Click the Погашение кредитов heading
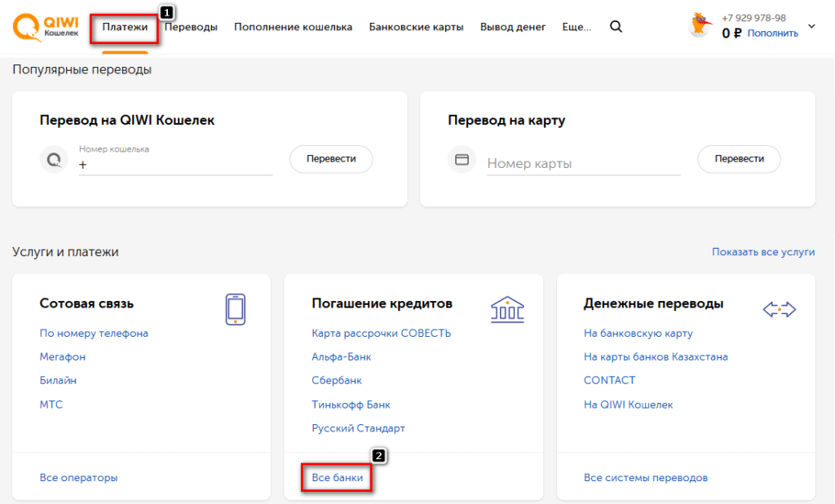The width and height of the screenshot is (835, 504). (382, 303)
